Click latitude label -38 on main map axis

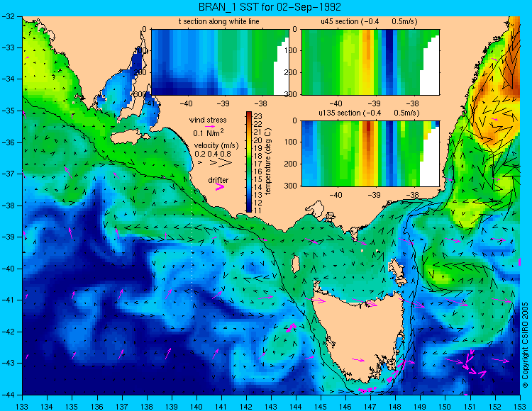8,205
